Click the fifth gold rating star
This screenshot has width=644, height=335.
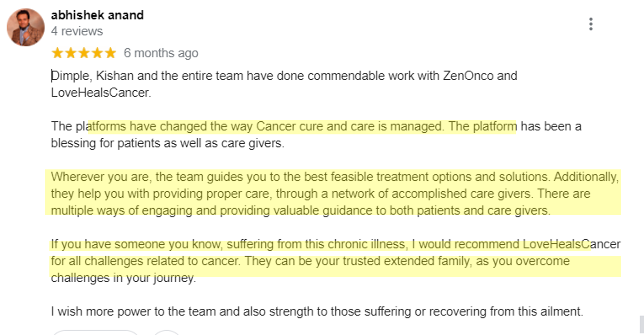point(111,53)
